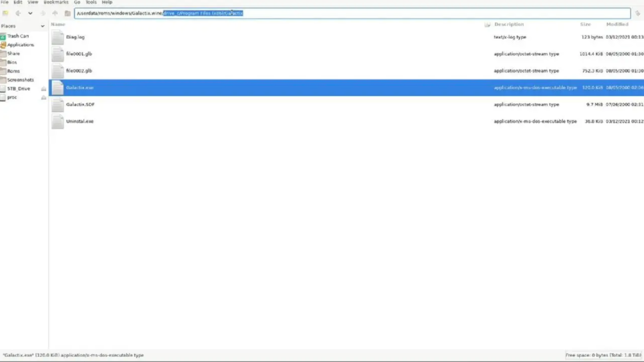644x362 pixels.
Task: Click the '9.7 MiB' size of Galactix.SDF
Action: 595,104
